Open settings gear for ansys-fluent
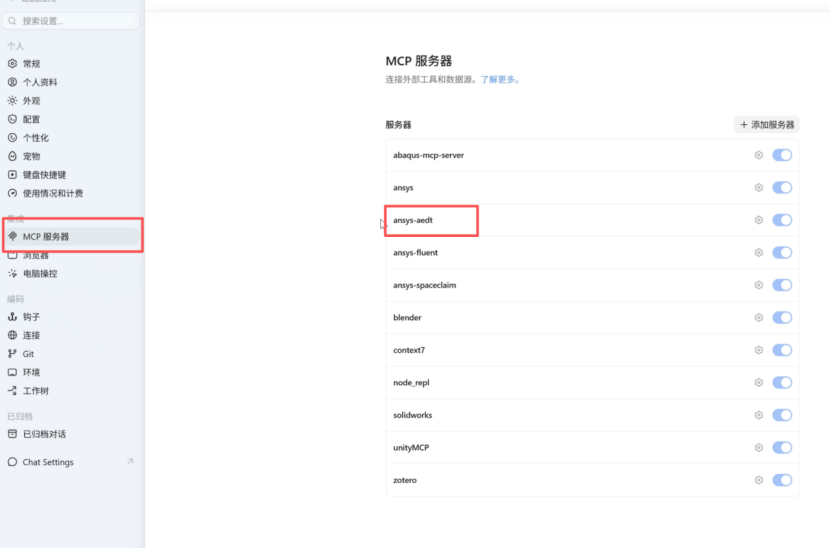The width and height of the screenshot is (831, 548). coord(758,253)
